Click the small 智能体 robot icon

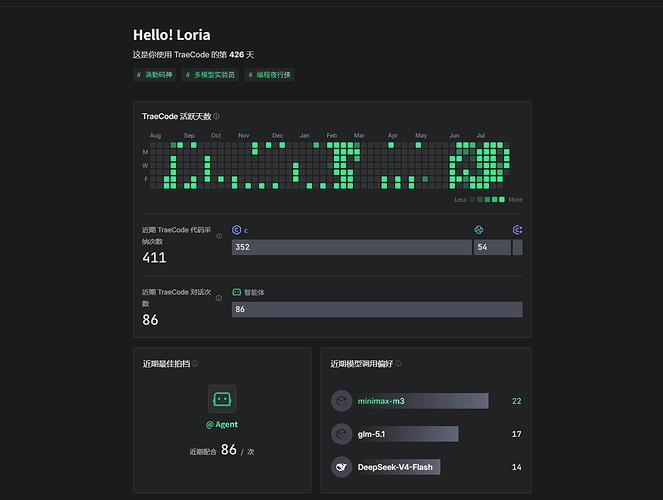[x=237, y=292]
